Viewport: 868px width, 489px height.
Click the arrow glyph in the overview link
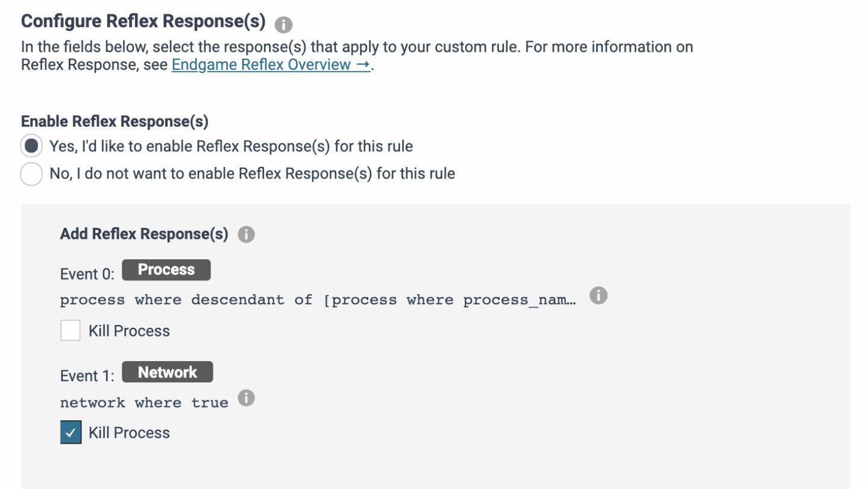(361, 65)
